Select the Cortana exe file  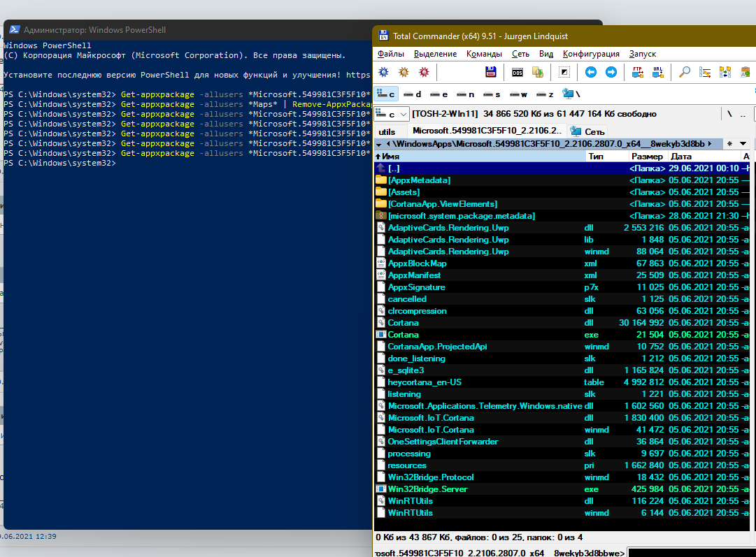coord(562,334)
